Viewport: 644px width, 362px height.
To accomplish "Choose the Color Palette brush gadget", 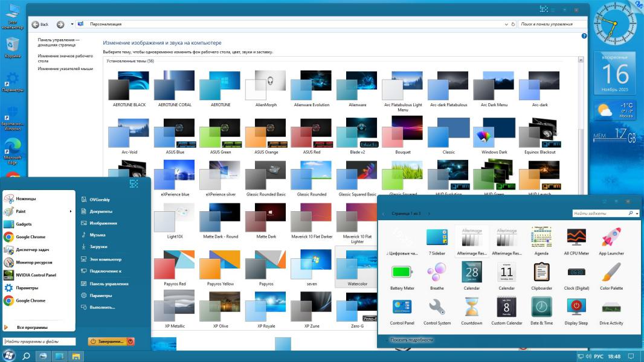I will (611, 272).
